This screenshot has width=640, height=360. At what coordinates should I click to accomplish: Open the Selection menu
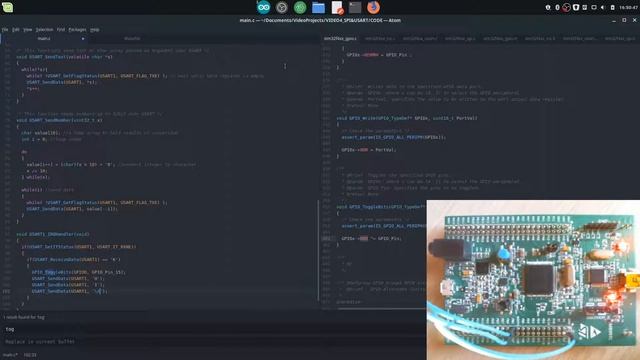tap(44, 29)
